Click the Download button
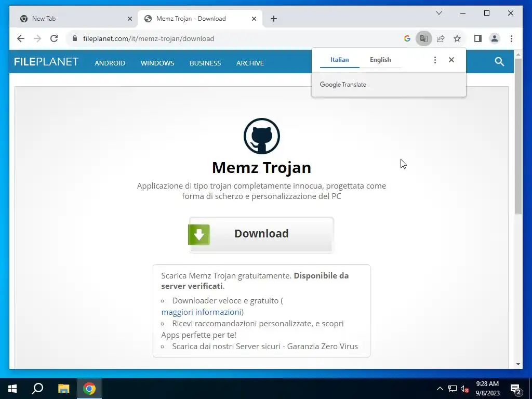Image resolution: width=532 pixels, height=399 pixels. (261, 234)
